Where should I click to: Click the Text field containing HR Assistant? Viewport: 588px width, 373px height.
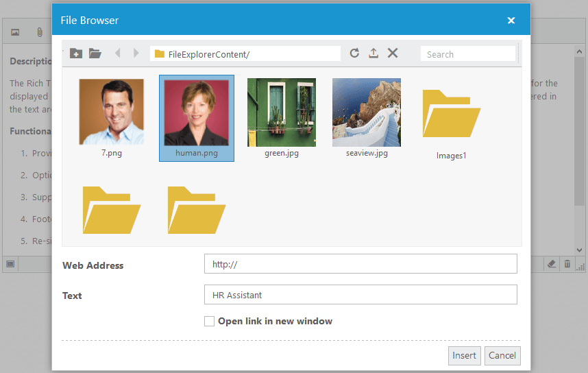pos(360,295)
